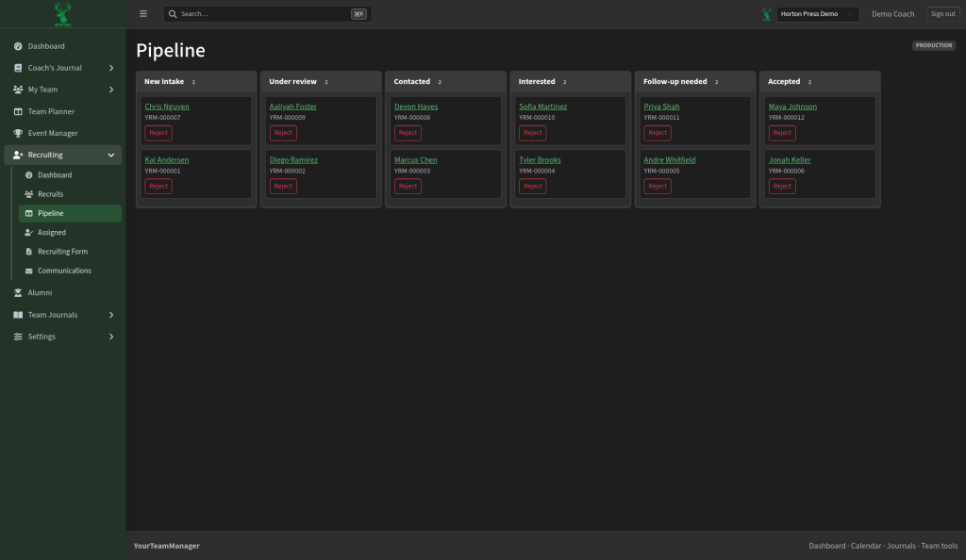Click the magnifier icon in the search bar

tap(173, 13)
